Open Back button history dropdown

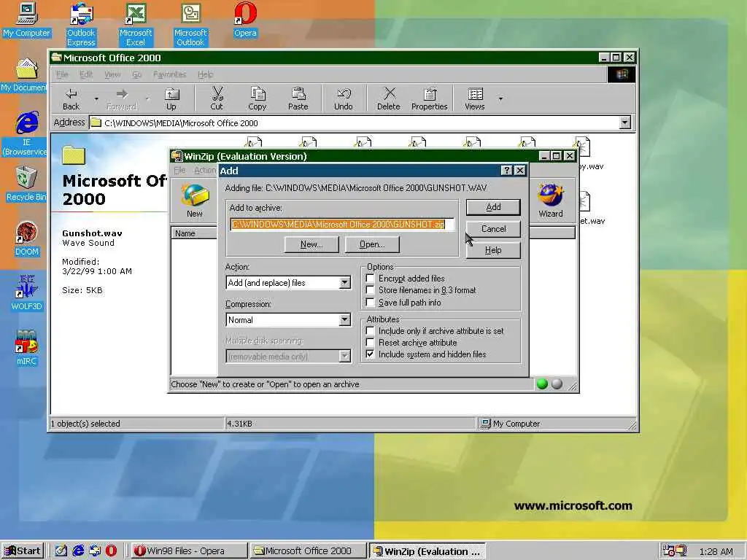[96, 99]
